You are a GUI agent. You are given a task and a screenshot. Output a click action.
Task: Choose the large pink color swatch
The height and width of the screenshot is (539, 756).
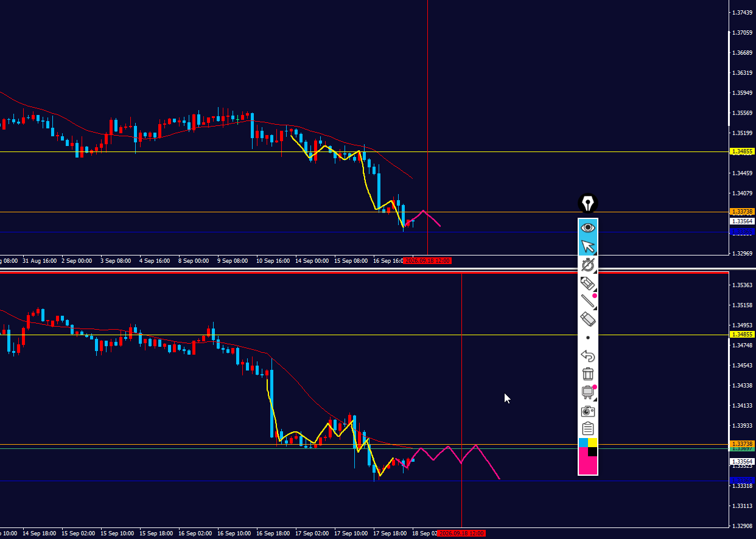coord(588,465)
